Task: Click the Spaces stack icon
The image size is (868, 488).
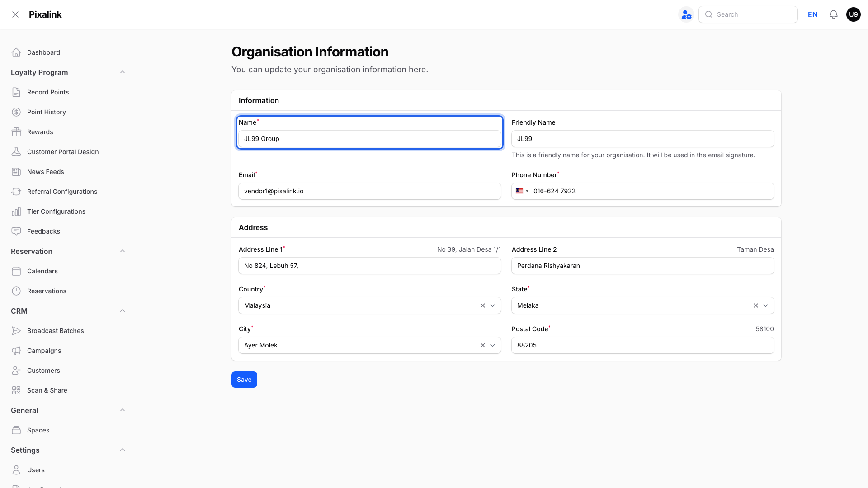Action: (16, 430)
